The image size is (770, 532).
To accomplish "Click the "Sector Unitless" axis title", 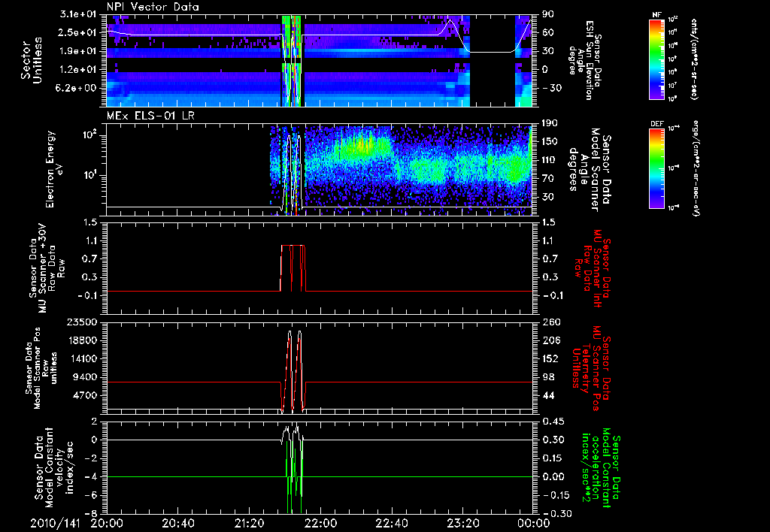I will [x=32, y=60].
